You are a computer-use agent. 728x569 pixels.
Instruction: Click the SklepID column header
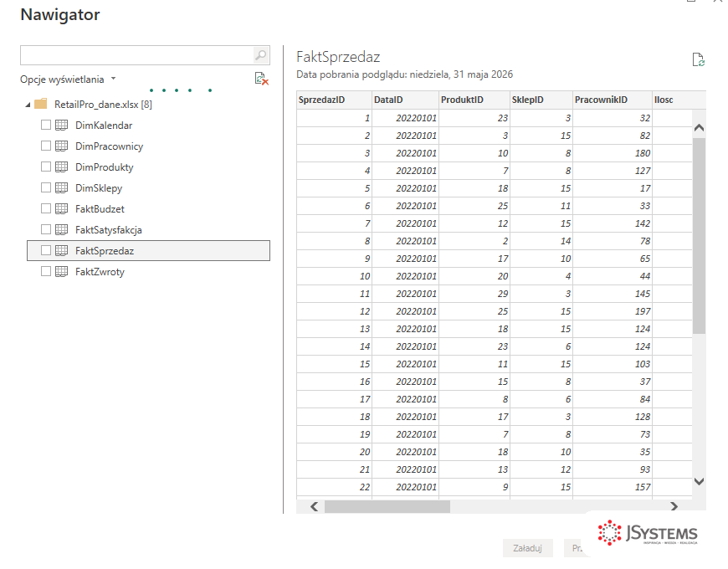coord(541,100)
